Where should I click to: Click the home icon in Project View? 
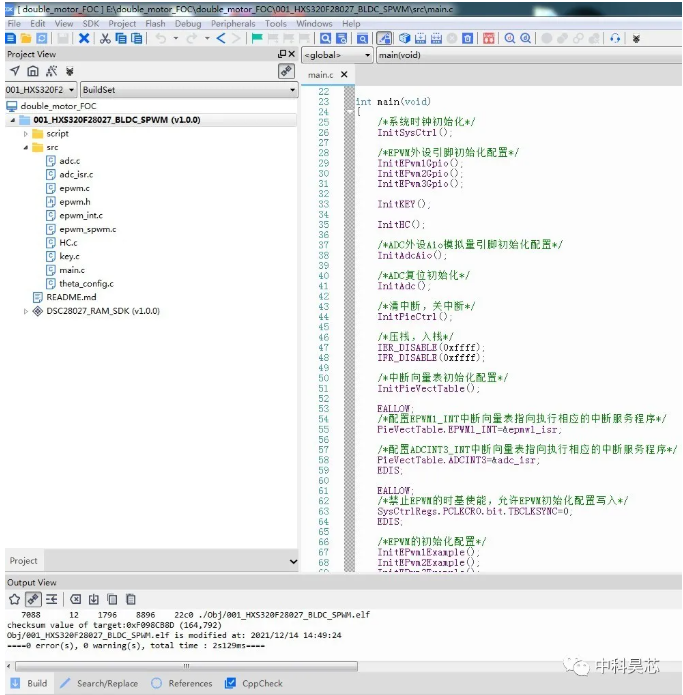click(33, 71)
